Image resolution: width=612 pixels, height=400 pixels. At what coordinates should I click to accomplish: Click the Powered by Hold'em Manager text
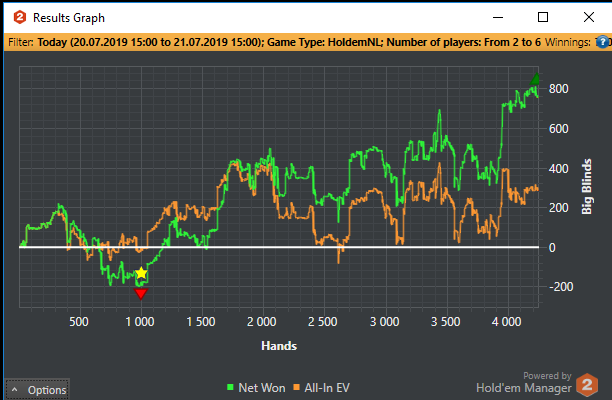[524, 382]
